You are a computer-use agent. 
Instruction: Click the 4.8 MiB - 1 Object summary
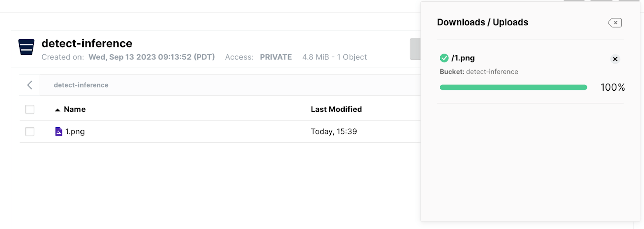click(334, 57)
